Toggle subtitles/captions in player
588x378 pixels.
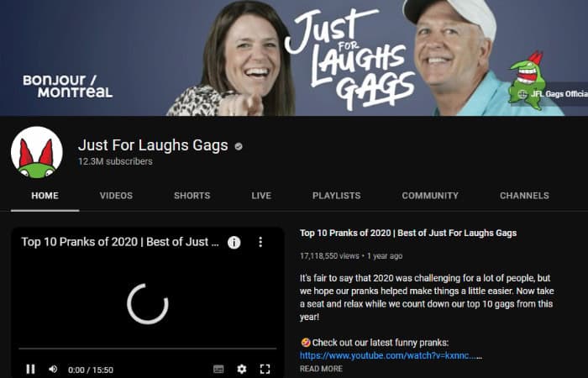pos(218,369)
